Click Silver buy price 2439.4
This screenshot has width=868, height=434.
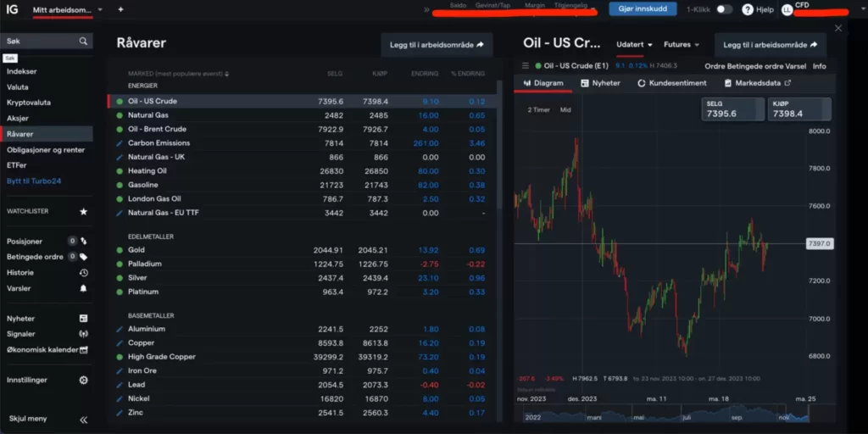(376, 278)
